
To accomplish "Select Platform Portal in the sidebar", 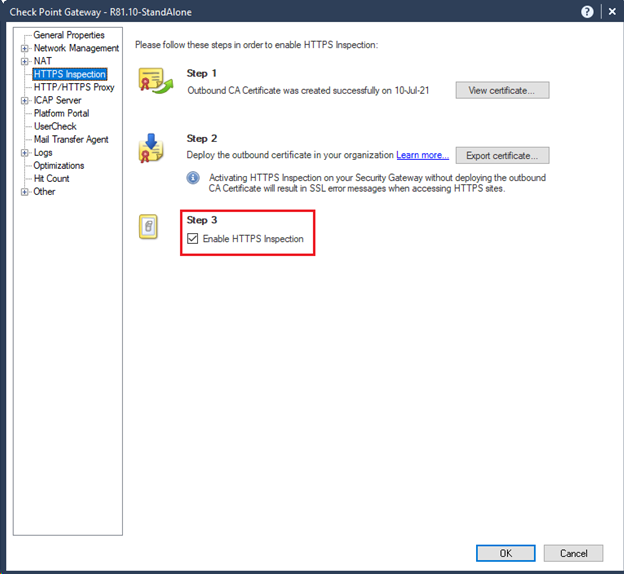I will point(61,113).
